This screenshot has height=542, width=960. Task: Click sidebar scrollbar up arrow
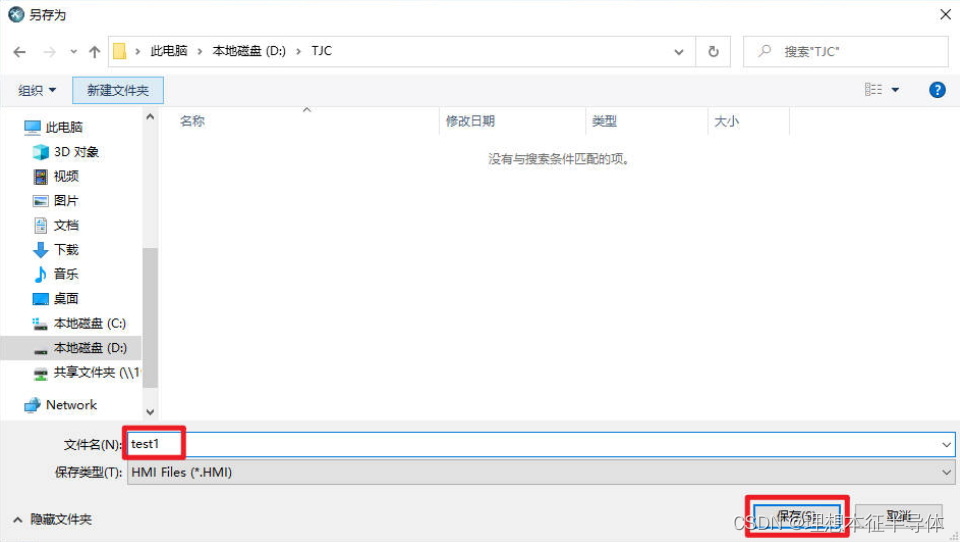click(x=150, y=116)
